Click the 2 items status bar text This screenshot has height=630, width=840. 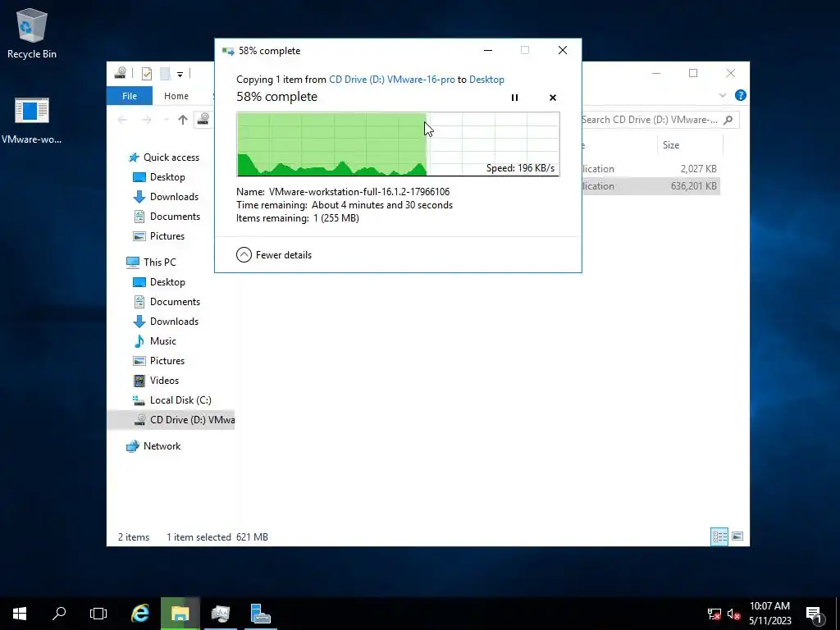tap(134, 536)
